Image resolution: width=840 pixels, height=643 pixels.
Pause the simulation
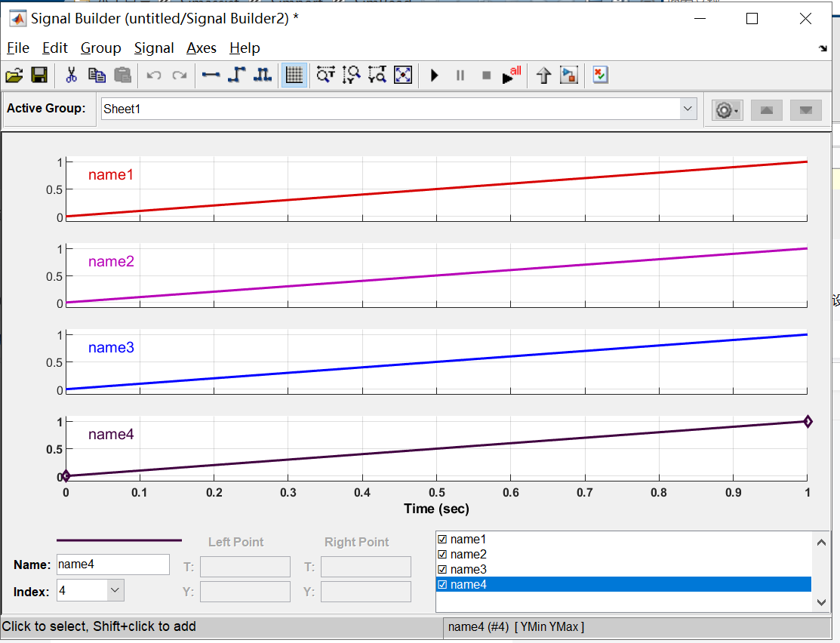tap(460, 75)
